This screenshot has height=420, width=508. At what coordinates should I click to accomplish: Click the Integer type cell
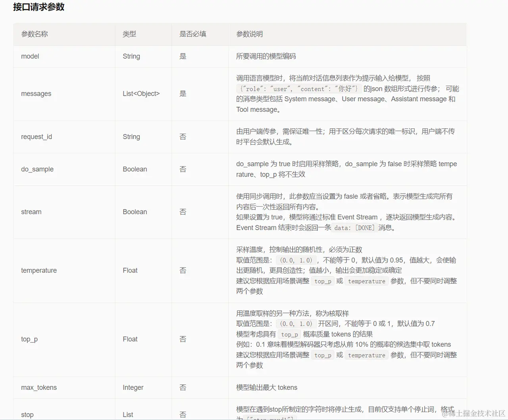click(x=133, y=387)
